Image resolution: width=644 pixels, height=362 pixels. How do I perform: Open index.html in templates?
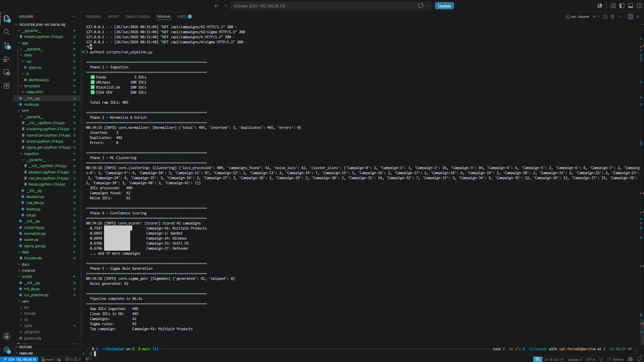pyautogui.click(x=47, y=92)
